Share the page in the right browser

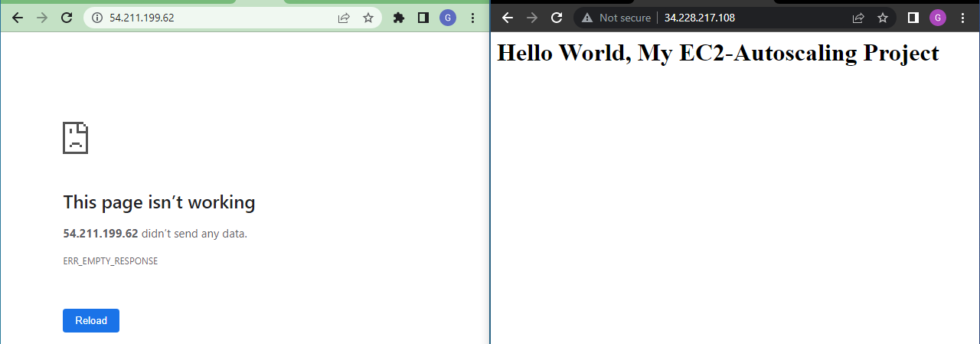click(x=859, y=18)
